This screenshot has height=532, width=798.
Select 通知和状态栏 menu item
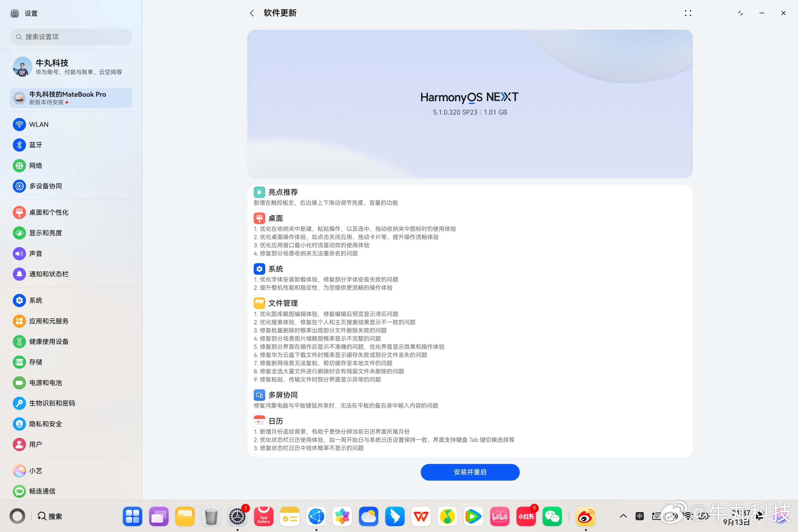71,274
